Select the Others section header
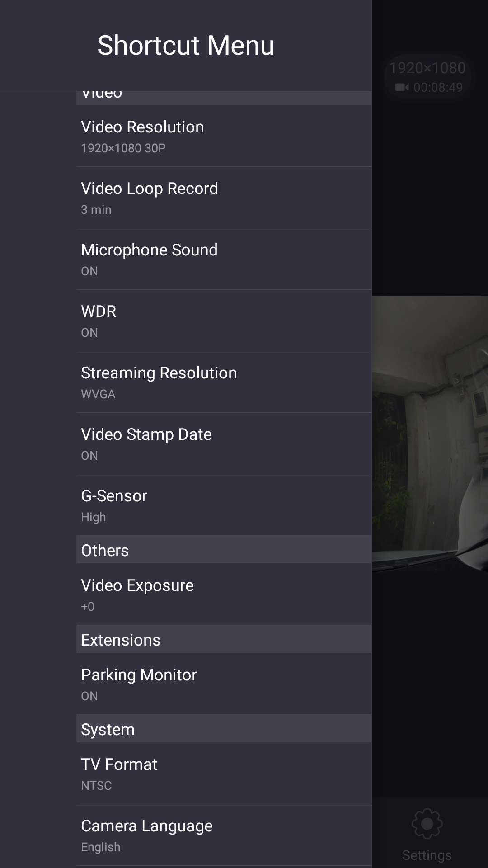Screen dimensions: 488x868 224,550
